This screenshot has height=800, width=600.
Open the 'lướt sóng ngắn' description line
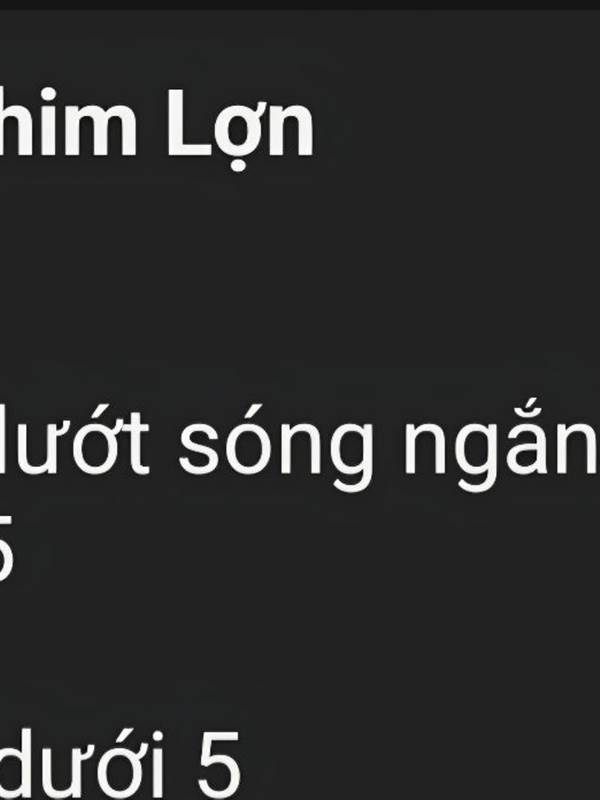point(300,445)
